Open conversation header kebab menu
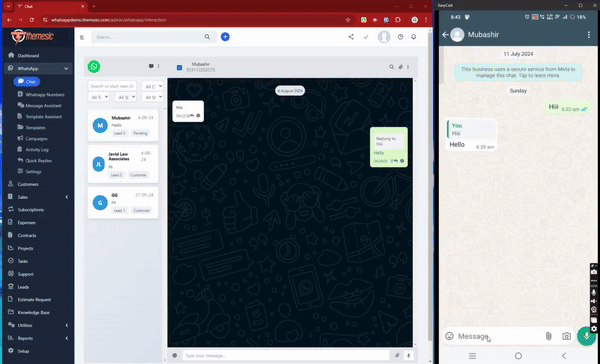This screenshot has width=600, height=364. 408,67
